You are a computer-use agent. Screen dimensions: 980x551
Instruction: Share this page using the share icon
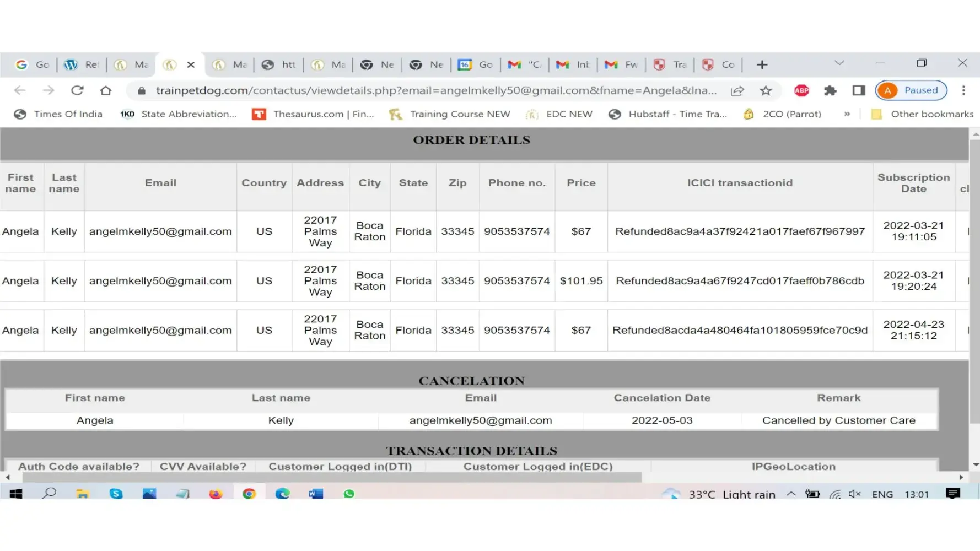coord(737,90)
